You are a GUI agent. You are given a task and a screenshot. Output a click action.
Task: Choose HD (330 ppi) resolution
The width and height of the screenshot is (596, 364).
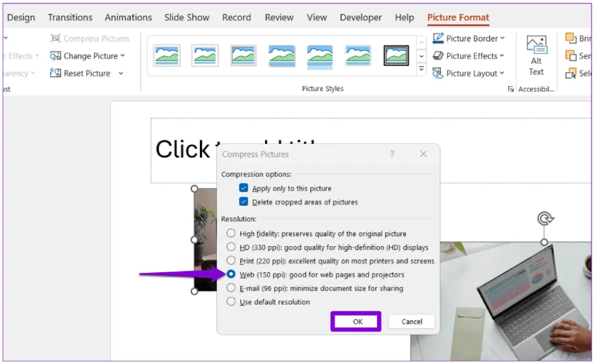231,247
